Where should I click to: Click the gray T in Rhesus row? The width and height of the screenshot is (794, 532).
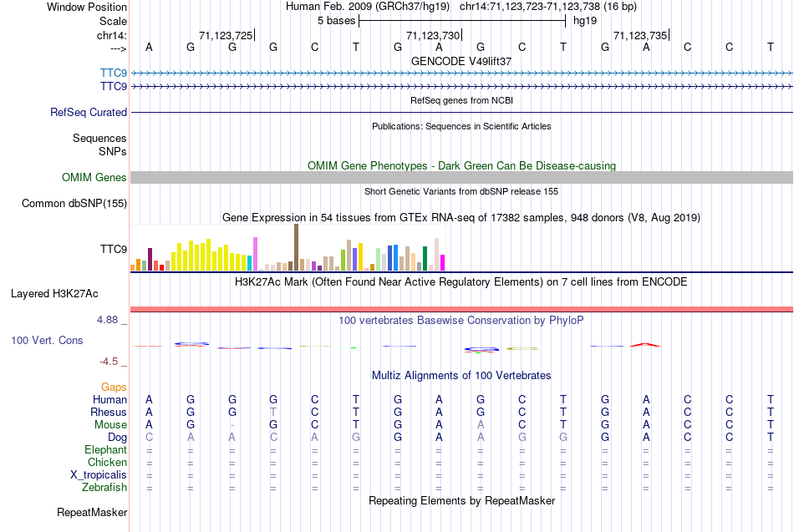[273, 412]
